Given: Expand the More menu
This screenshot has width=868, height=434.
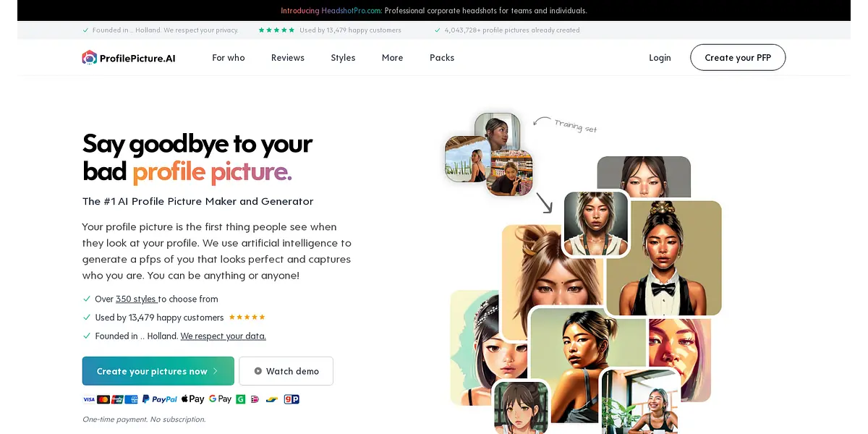Looking at the screenshot, I should pos(392,58).
